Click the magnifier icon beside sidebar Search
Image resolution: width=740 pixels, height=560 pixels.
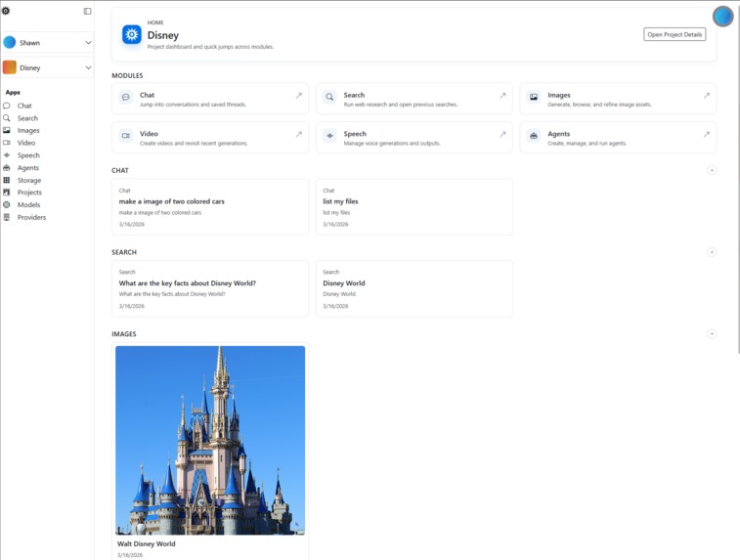click(x=7, y=118)
